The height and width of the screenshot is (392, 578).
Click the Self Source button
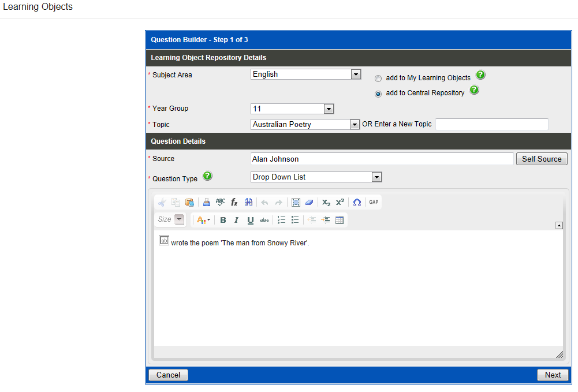541,159
